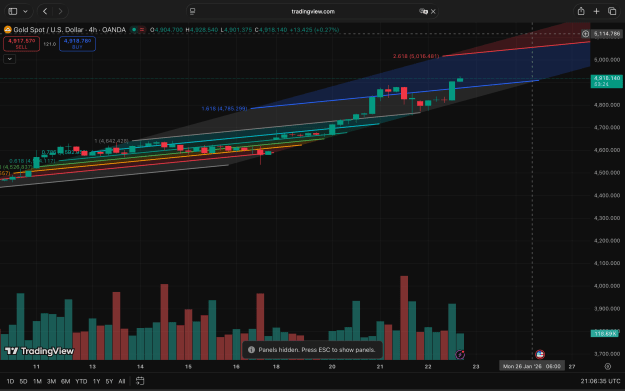Open the sidebar options dropdown arrow

click(25, 11)
